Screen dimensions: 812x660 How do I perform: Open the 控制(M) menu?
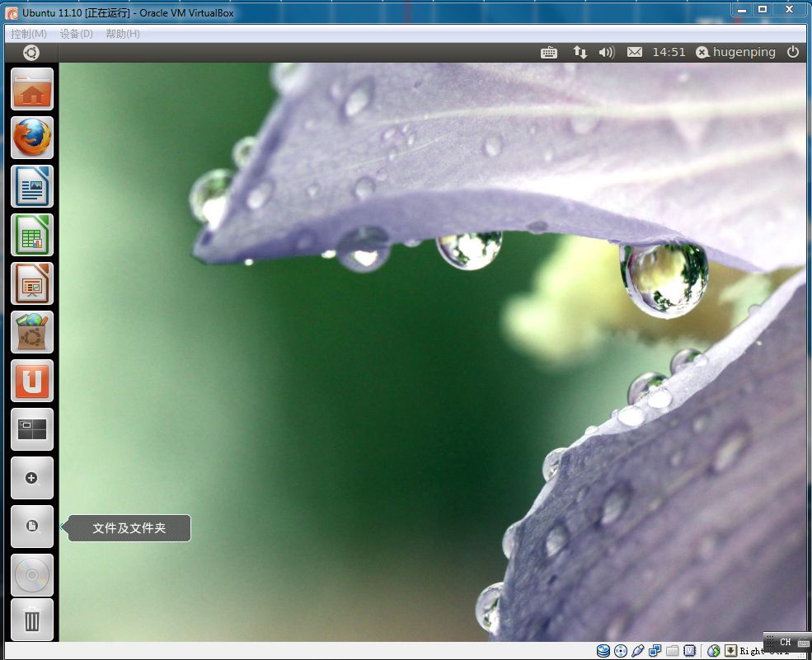(29, 34)
